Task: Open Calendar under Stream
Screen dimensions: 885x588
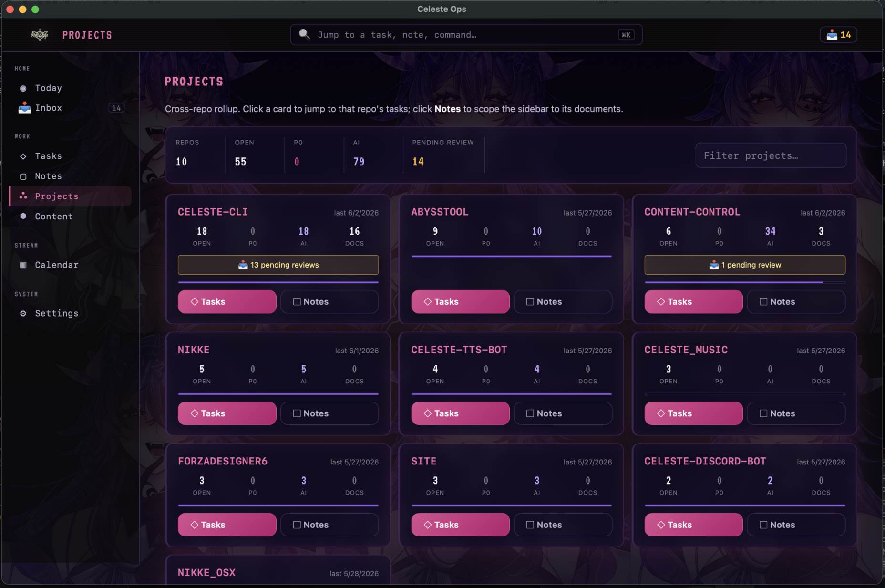Action: [x=70, y=265]
